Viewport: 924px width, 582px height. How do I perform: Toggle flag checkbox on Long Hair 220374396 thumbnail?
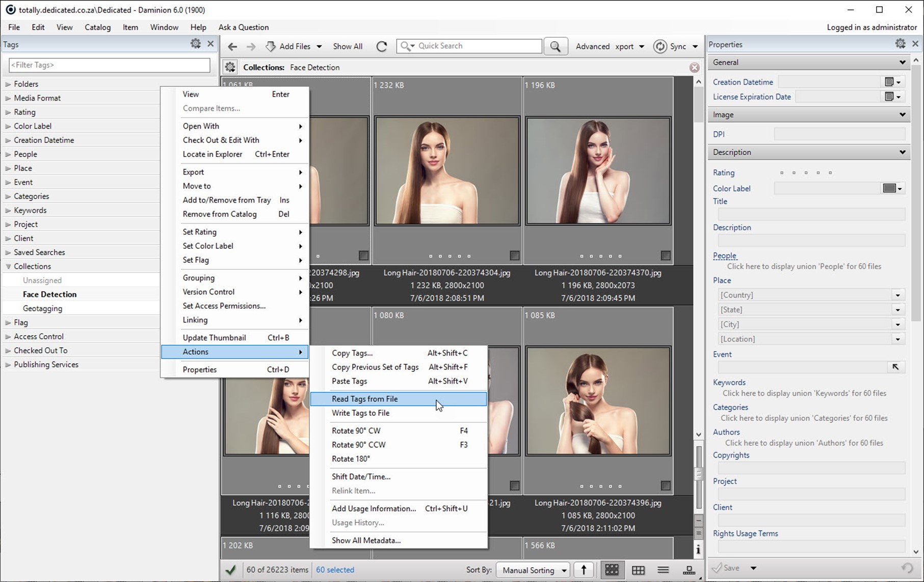point(665,485)
